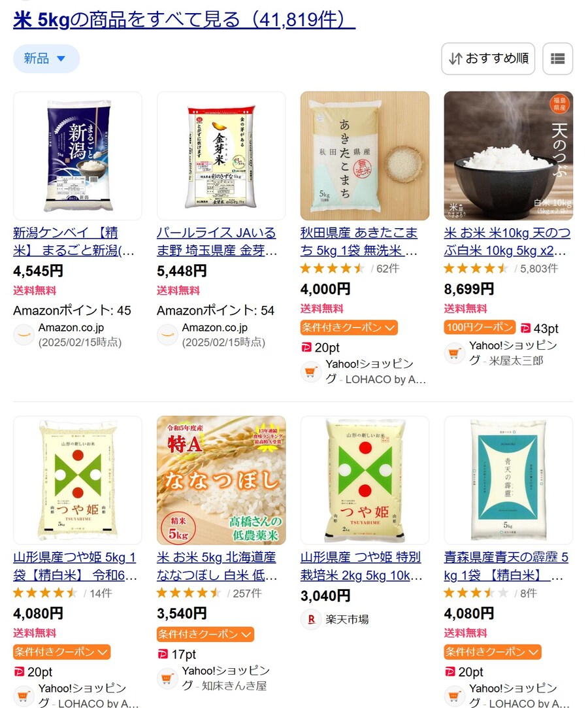The width and height of the screenshot is (588, 708).
Task: Open おすすめ順 sort order selector
Action: [x=488, y=59]
